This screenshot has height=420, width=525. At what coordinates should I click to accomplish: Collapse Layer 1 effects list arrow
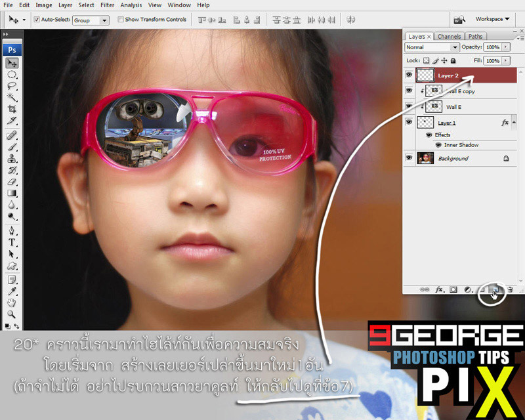514,122
